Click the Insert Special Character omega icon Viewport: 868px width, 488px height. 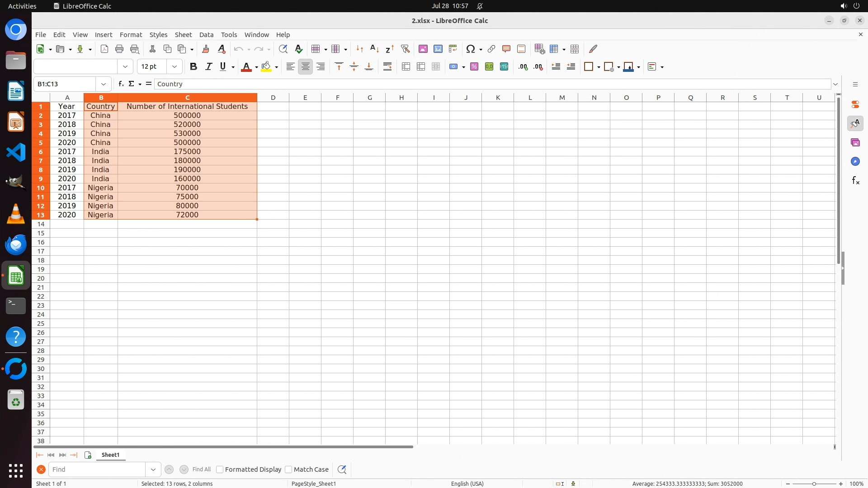tap(471, 49)
